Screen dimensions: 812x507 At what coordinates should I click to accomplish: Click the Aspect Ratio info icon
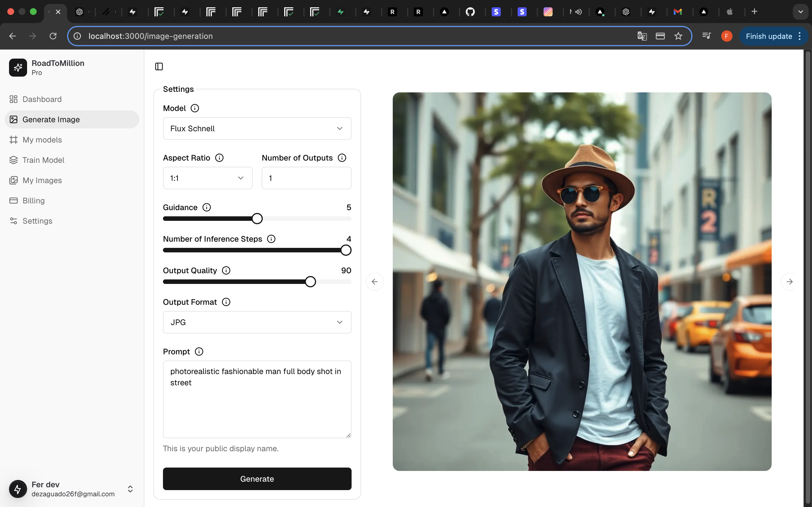(x=219, y=158)
